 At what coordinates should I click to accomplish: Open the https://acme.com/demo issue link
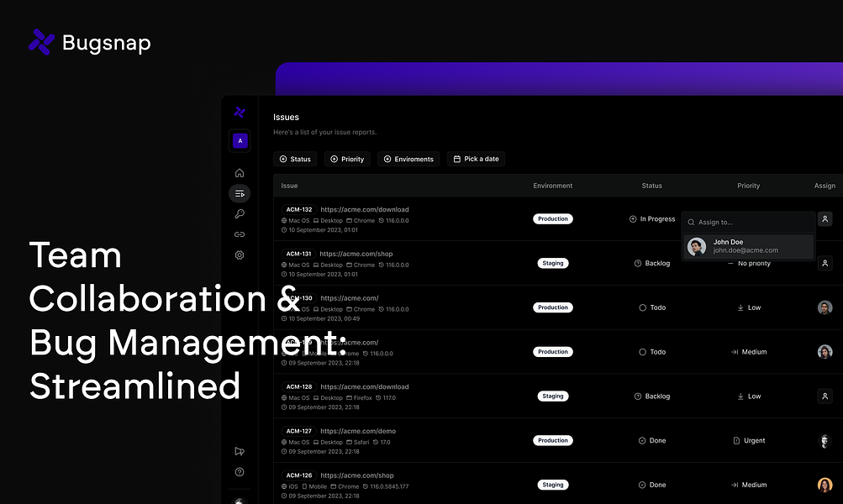click(358, 431)
